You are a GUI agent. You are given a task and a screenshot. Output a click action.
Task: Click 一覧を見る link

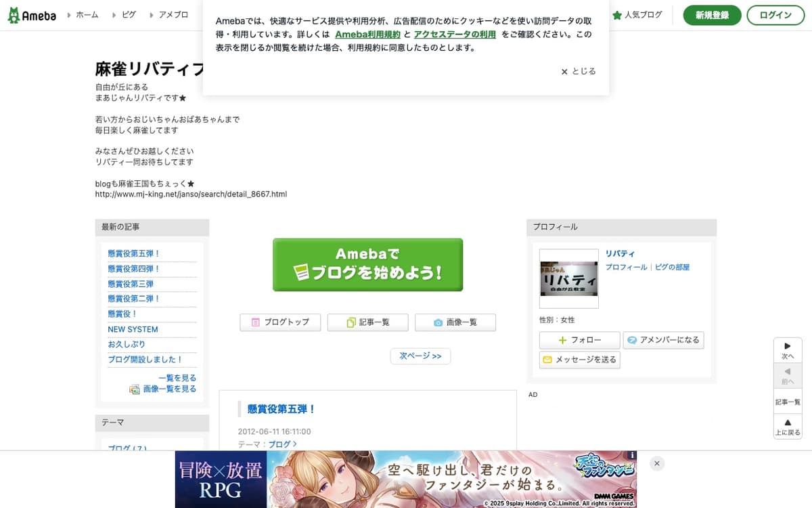tap(177, 378)
